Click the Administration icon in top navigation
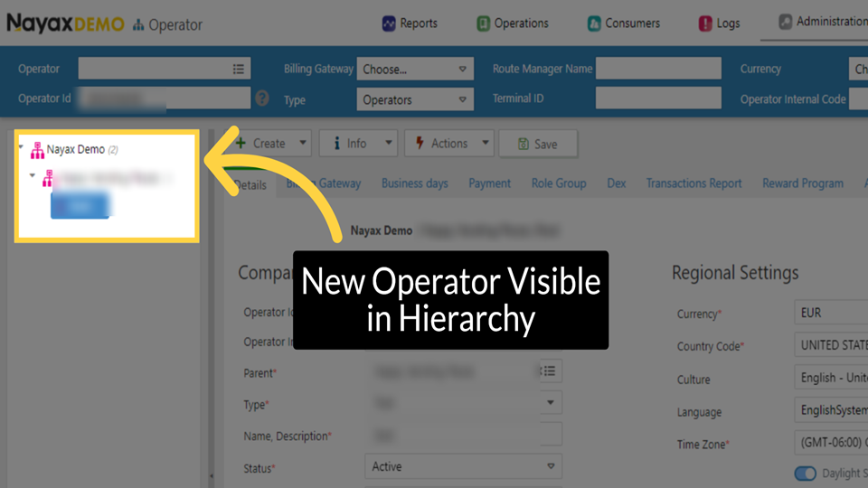Viewport: 868px width, 488px height. click(785, 23)
